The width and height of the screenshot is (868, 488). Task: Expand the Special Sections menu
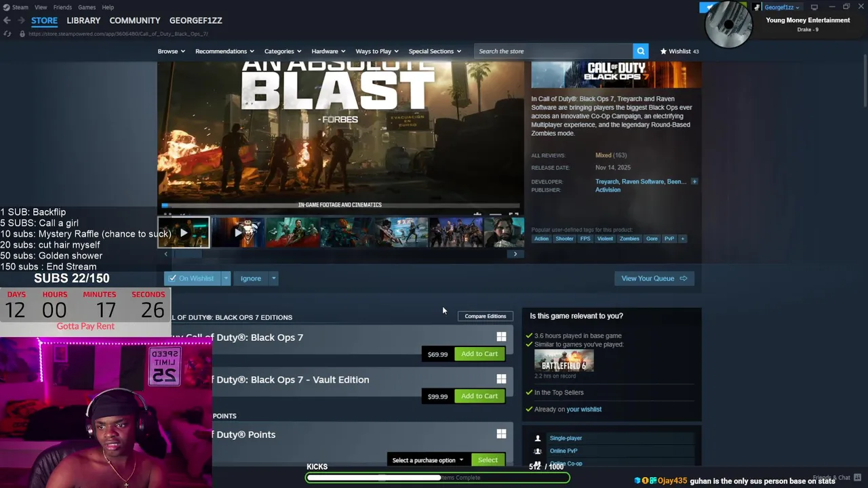435,52
